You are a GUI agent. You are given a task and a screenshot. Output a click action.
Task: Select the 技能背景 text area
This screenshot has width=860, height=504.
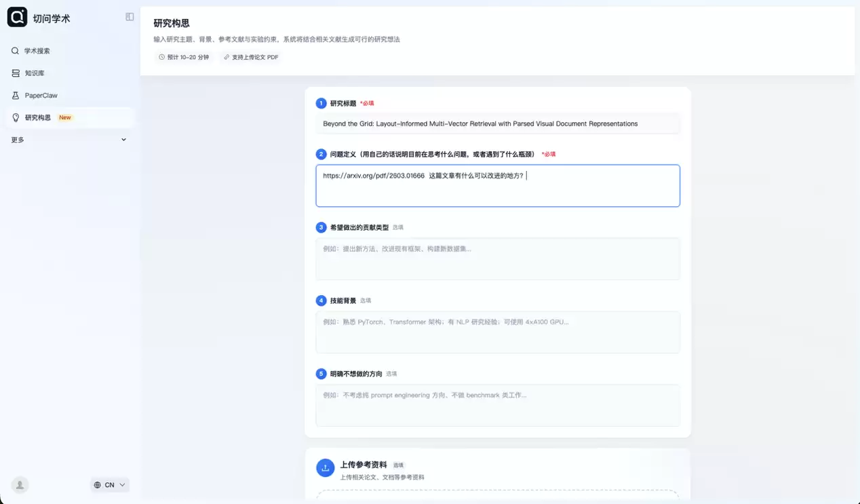pyautogui.click(x=497, y=332)
